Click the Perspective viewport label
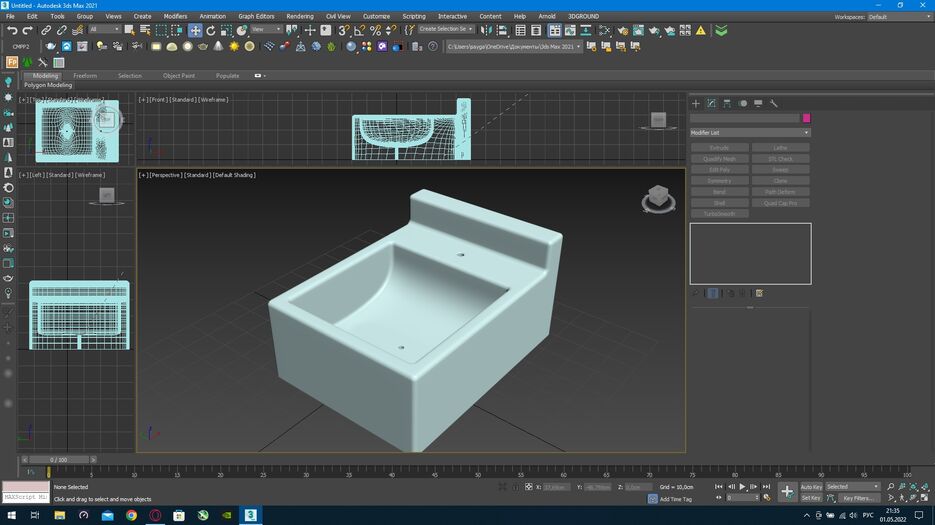935x525 pixels. [x=164, y=175]
